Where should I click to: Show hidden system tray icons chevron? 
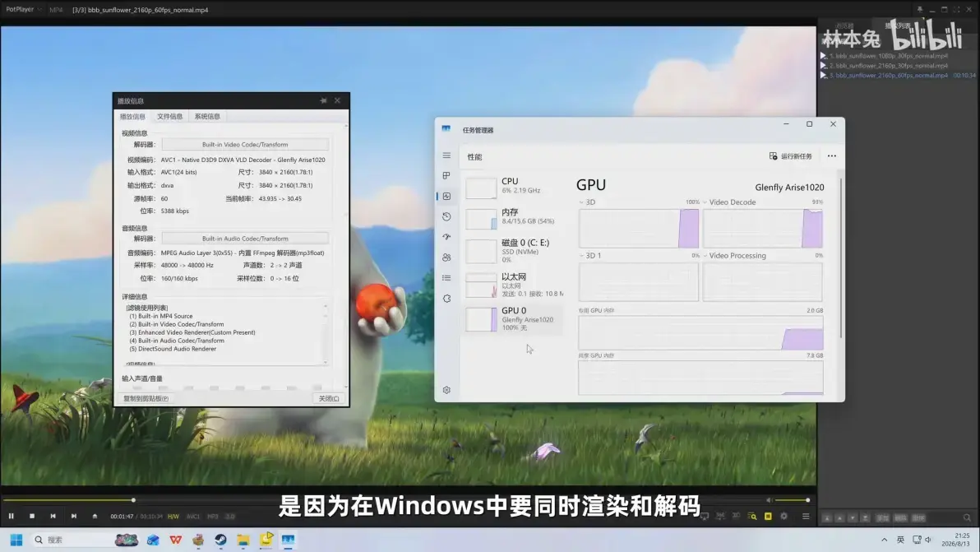point(884,540)
